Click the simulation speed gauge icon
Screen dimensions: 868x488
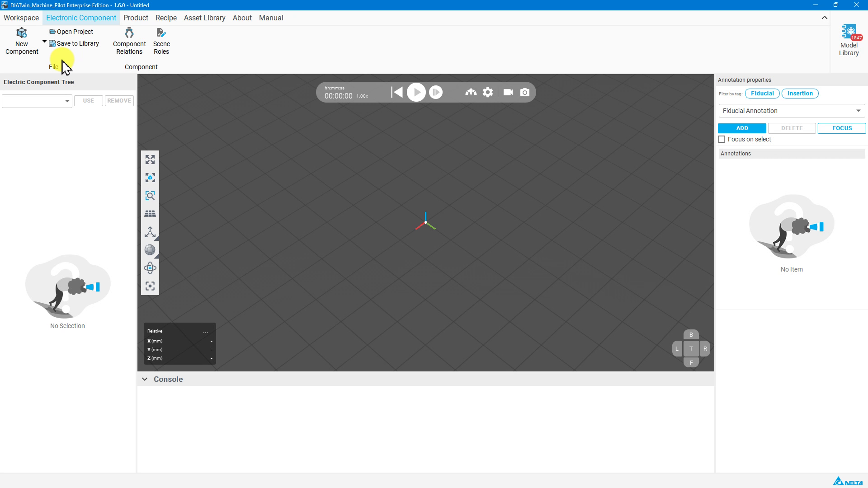(471, 92)
